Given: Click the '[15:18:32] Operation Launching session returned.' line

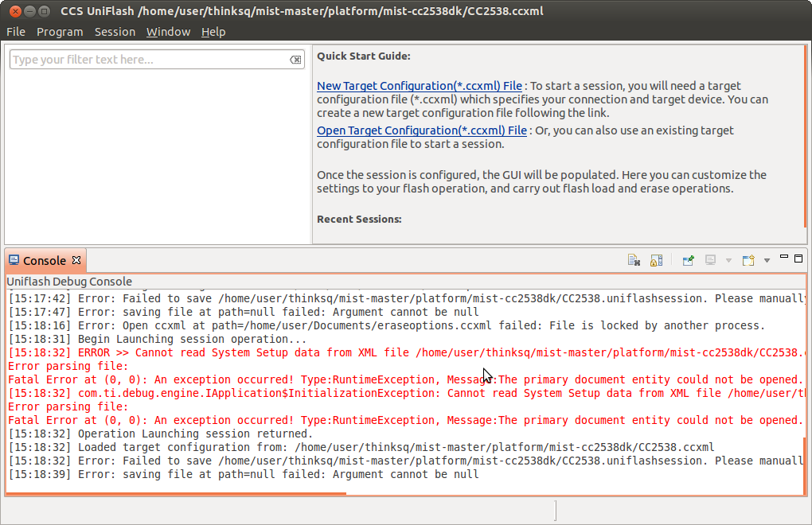Looking at the screenshot, I should click(x=161, y=434).
